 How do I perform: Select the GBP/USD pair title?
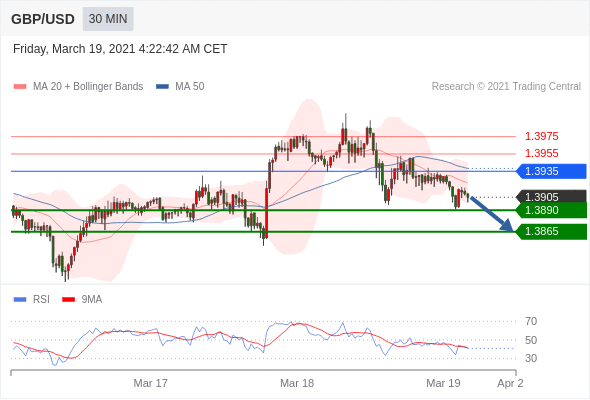click(x=43, y=19)
